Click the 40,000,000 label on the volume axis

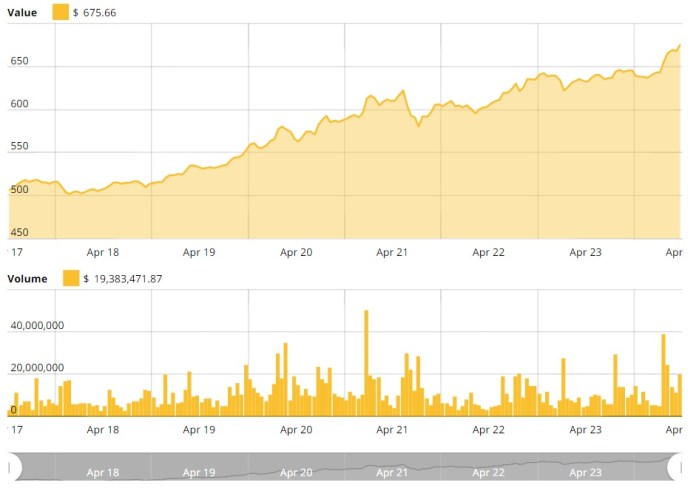[36, 325]
